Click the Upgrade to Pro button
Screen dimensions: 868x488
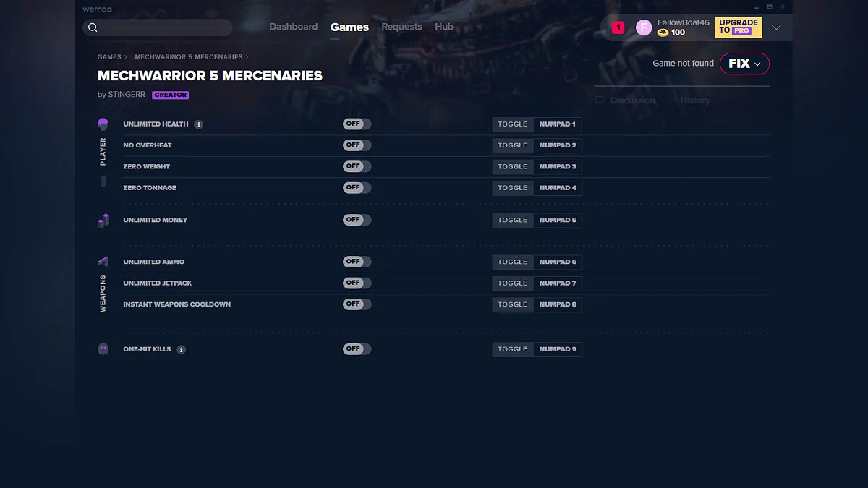click(739, 27)
